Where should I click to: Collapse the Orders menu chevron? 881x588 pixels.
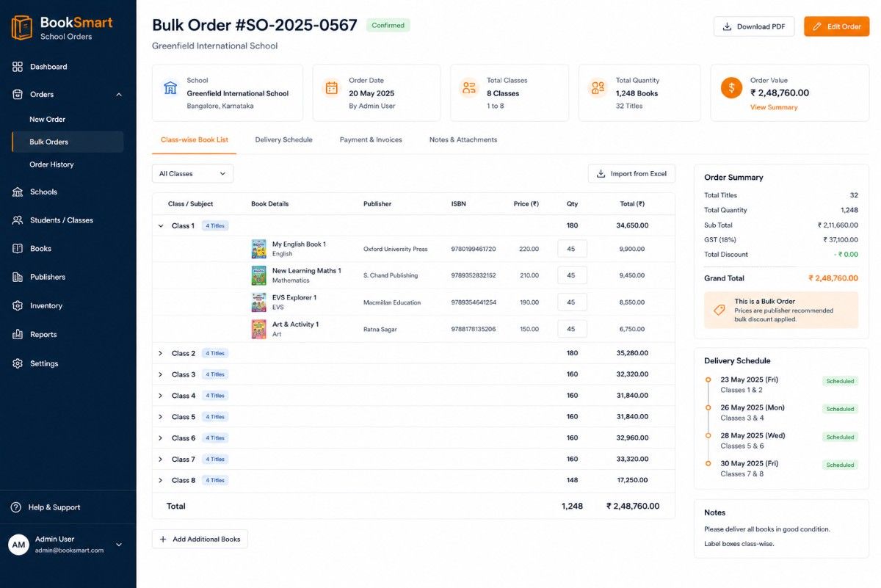[119, 94]
